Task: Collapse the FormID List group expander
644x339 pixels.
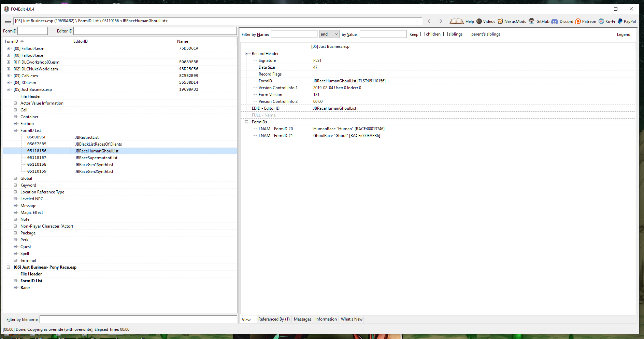Action: 15,131
